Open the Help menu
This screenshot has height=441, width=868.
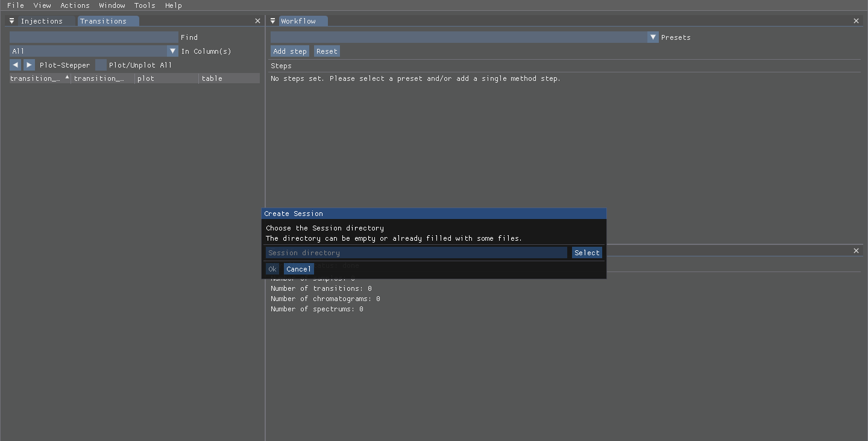pos(174,5)
